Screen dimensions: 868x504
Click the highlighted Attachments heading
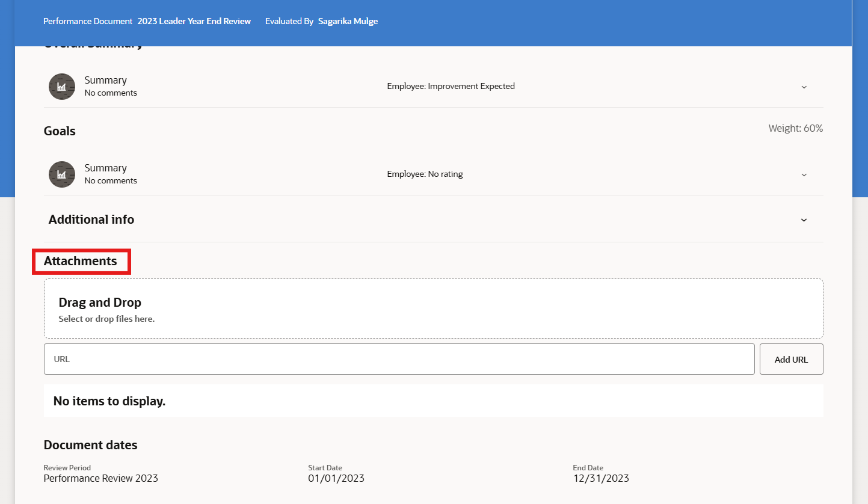coord(80,261)
